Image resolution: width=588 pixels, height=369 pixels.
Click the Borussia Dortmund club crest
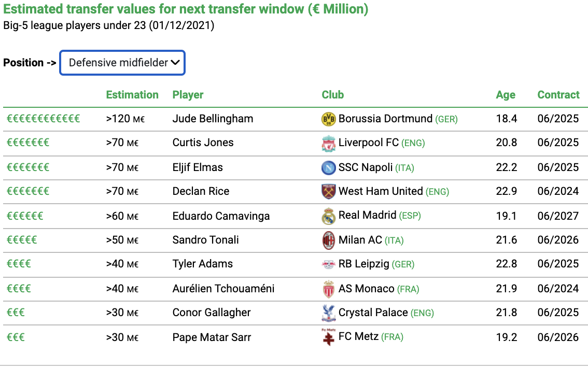click(329, 119)
